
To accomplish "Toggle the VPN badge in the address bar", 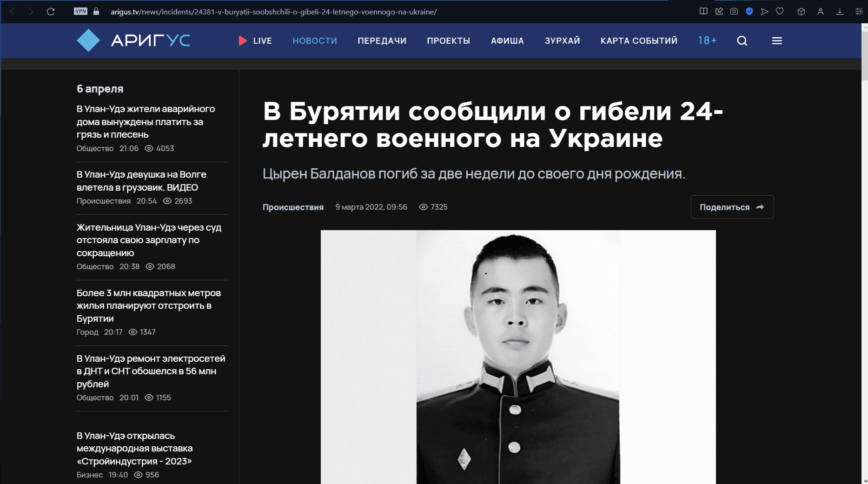I will (x=80, y=12).
